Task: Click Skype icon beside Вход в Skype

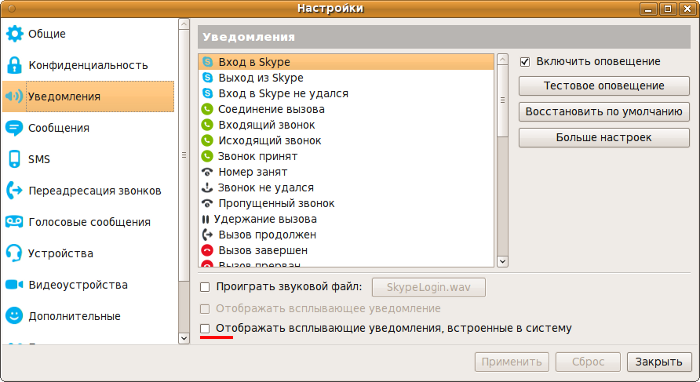Action: [207, 62]
